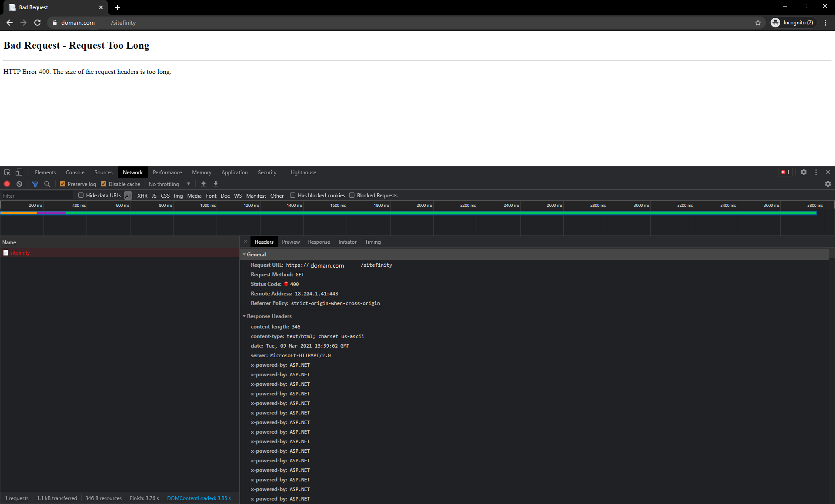
Task: Import HAR file via upload icon
Action: [203, 184]
